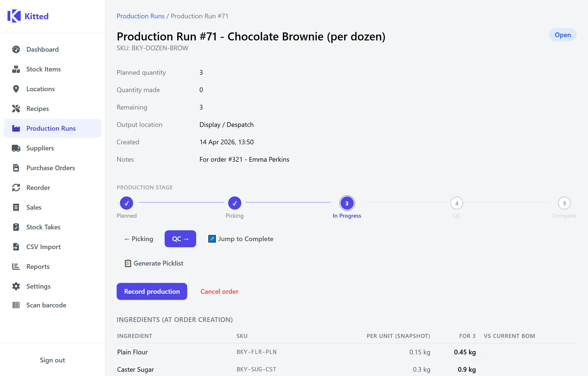Click the Generate Picklist clipboard icon
Image resolution: width=588 pixels, height=376 pixels.
(128, 263)
